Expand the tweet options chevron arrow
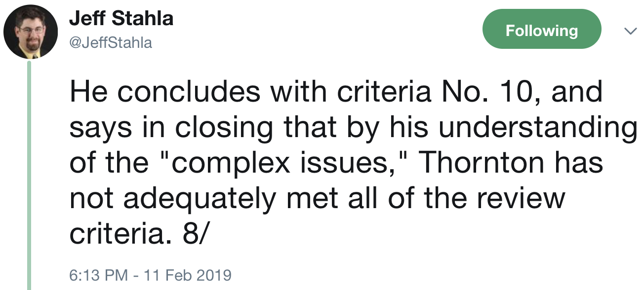 pyautogui.click(x=629, y=31)
